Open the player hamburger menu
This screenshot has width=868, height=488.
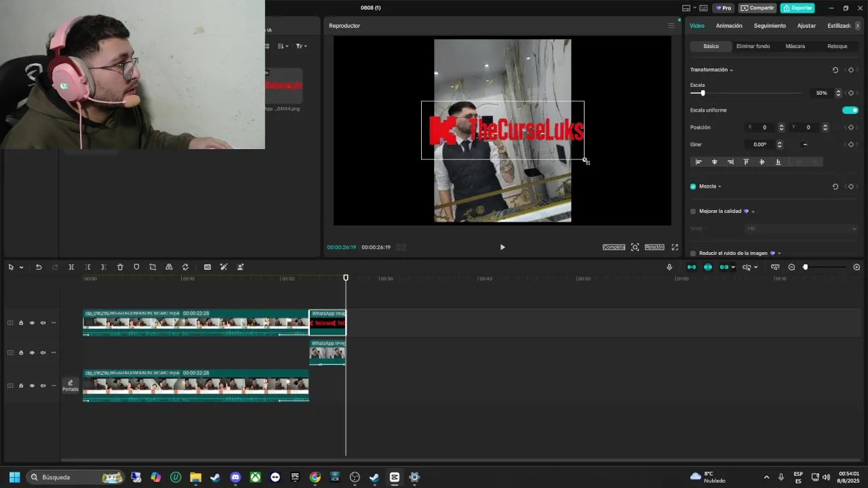pyautogui.click(x=671, y=26)
